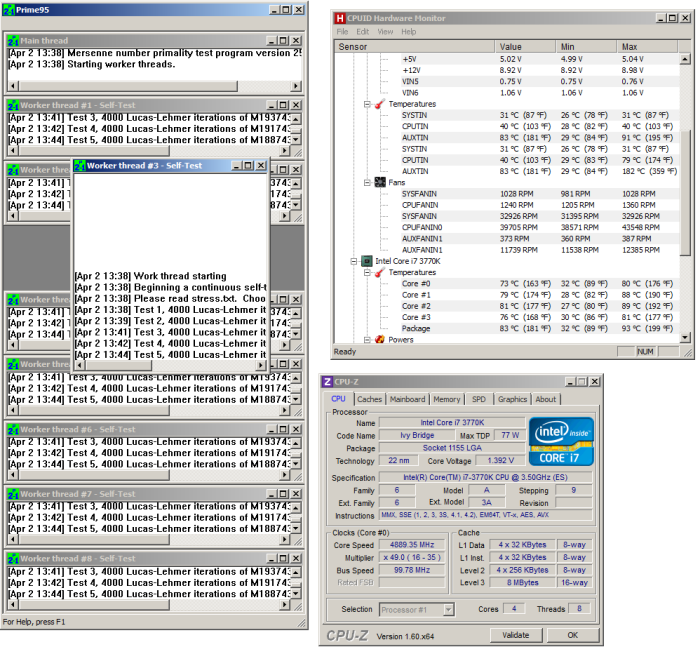
Task: Click the Core Speed value field
Action: point(412,545)
